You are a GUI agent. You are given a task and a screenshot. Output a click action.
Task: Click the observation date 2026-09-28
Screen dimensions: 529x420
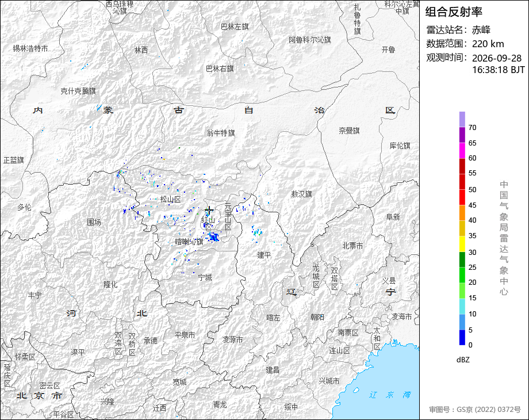[497, 58]
